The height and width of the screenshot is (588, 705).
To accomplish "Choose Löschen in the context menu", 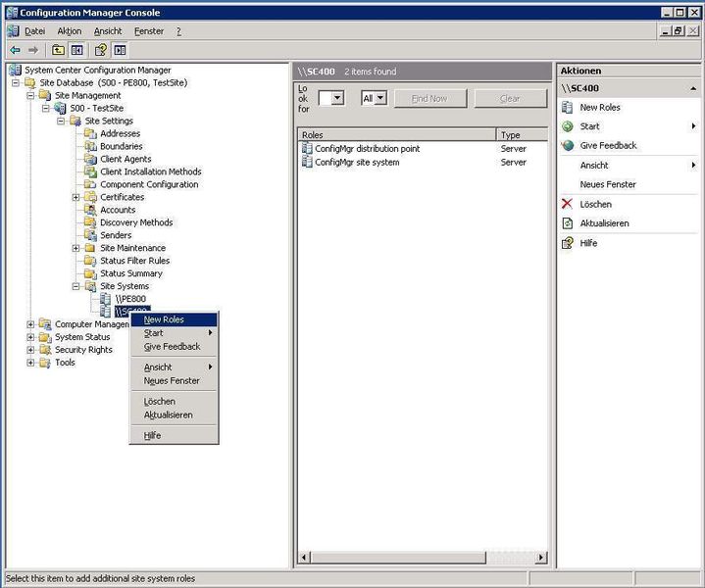I will point(174,402).
